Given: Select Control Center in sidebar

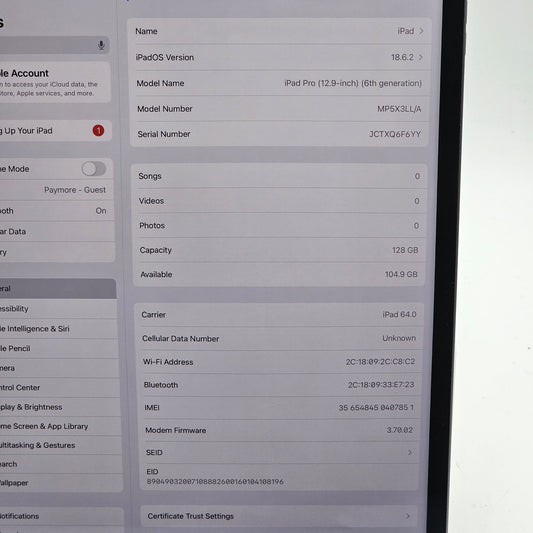Looking at the screenshot, I should click(59, 388).
